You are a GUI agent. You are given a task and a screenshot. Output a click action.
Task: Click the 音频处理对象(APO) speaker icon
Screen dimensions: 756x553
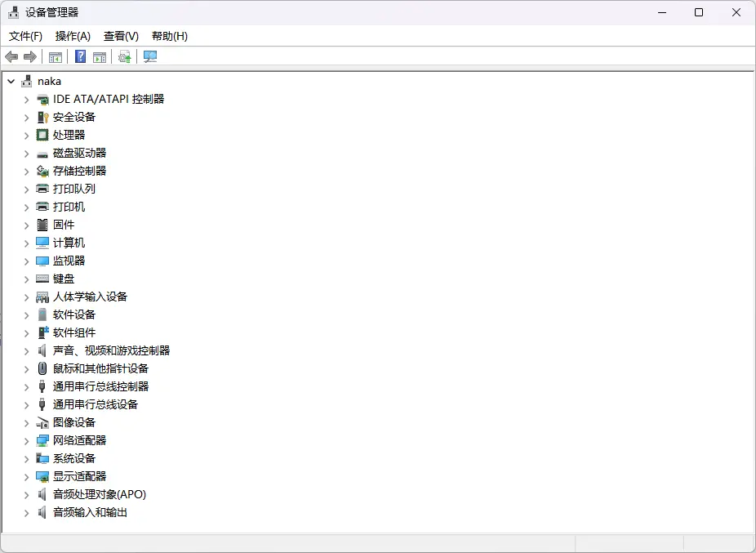click(42, 495)
